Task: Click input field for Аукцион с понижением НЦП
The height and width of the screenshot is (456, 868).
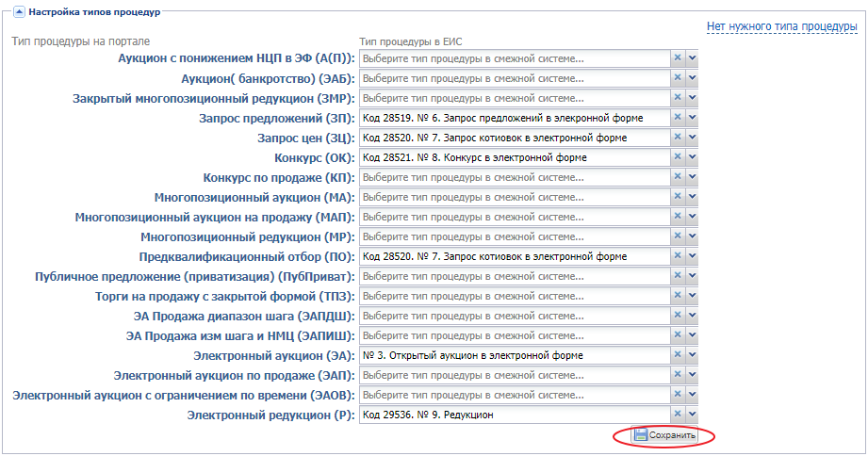Action: (514, 58)
